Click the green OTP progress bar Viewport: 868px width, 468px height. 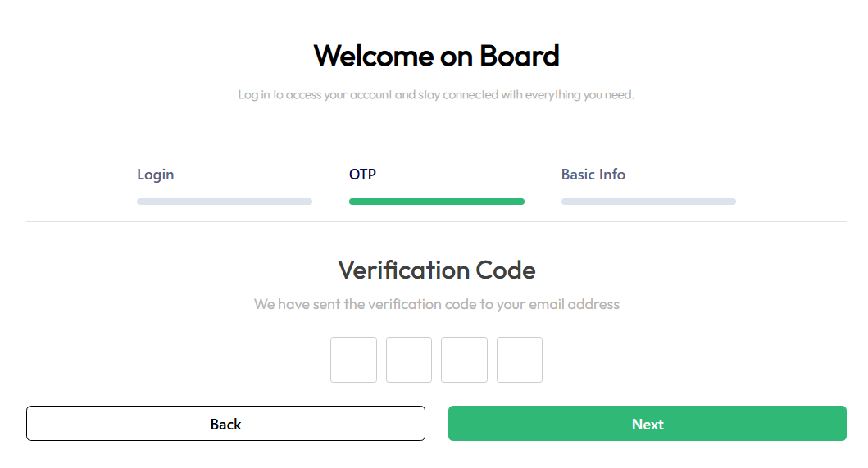pyautogui.click(x=436, y=202)
